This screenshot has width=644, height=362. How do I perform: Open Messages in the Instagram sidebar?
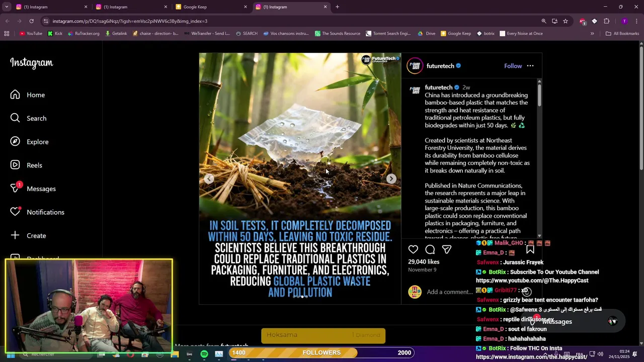(33, 189)
